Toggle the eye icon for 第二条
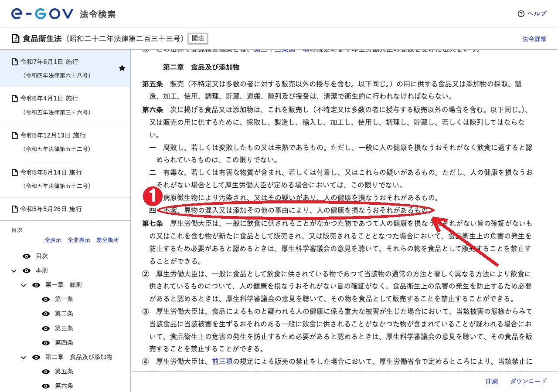 46,314
